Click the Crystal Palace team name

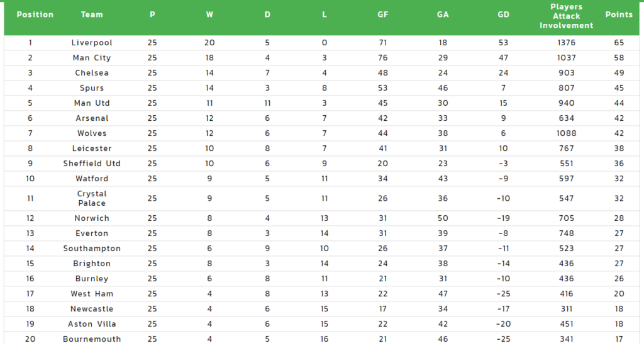click(x=92, y=198)
